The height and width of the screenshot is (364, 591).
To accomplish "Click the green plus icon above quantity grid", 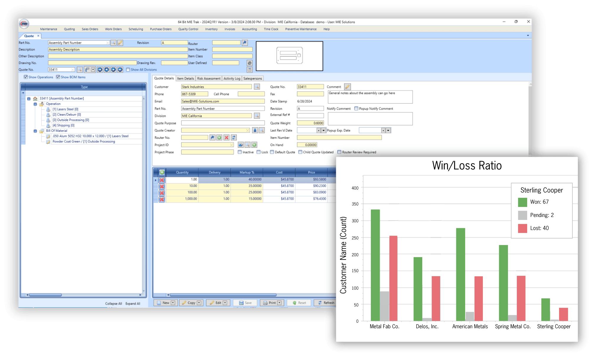I will point(161,172).
